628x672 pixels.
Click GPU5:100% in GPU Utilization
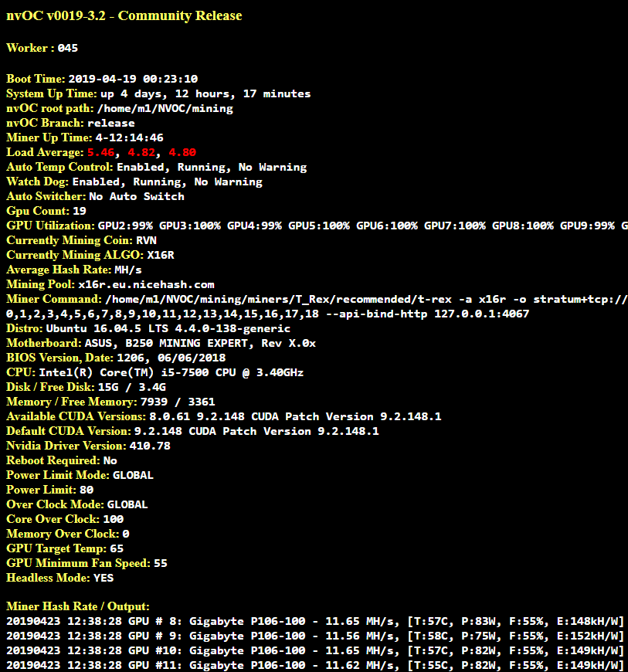coord(318,226)
